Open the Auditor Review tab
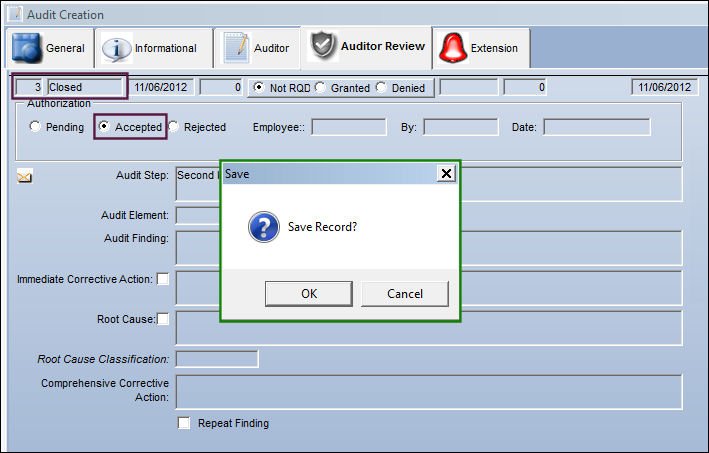The image size is (709, 453). tap(367, 47)
